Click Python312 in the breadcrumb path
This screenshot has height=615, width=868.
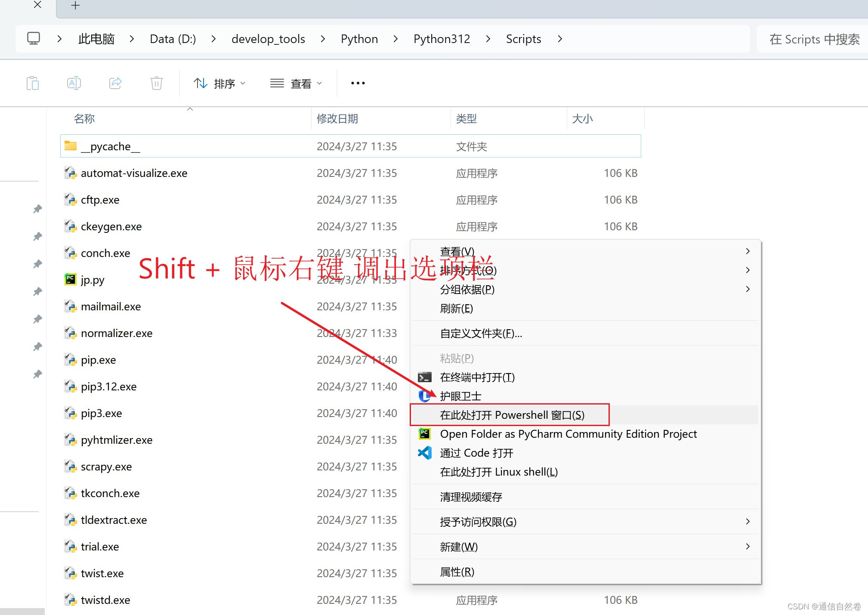click(x=442, y=39)
